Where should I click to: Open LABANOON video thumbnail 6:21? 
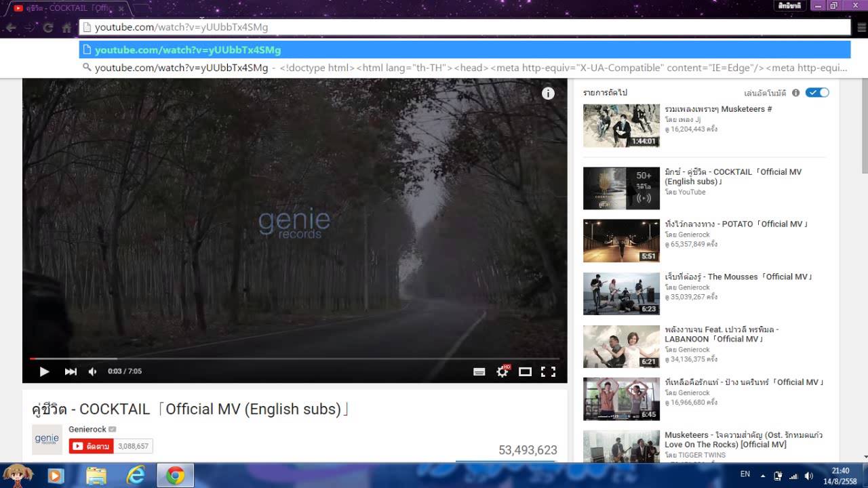(621, 346)
